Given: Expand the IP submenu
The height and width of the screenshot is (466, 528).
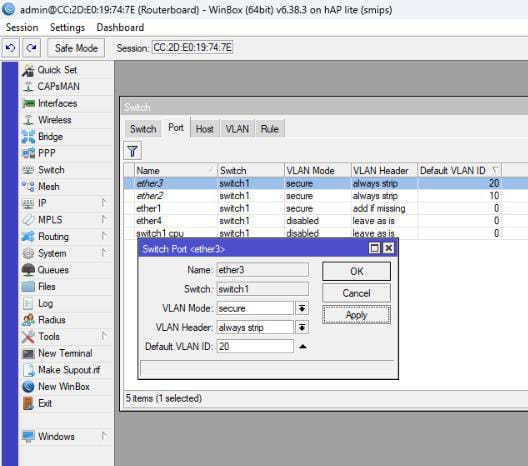Looking at the screenshot, I should click(x=104, y=203).
